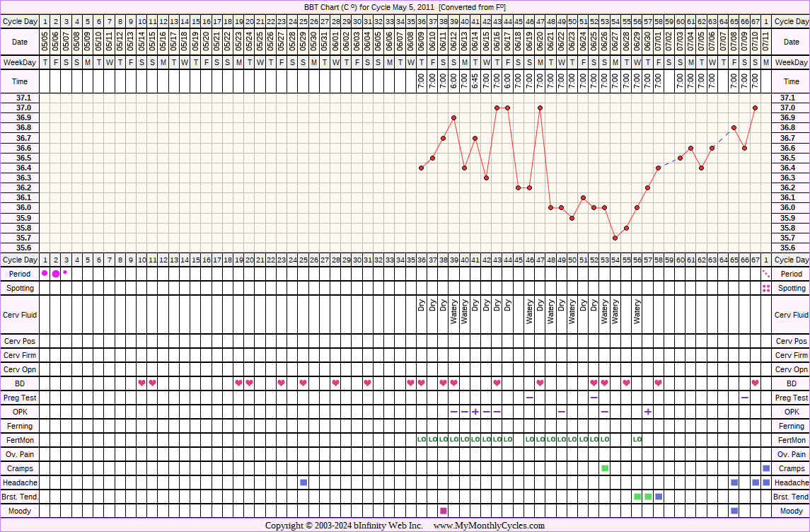
Task: Click the blue headache square on cycle day 25
Action: pyautogui.click(x=303, y=482)
